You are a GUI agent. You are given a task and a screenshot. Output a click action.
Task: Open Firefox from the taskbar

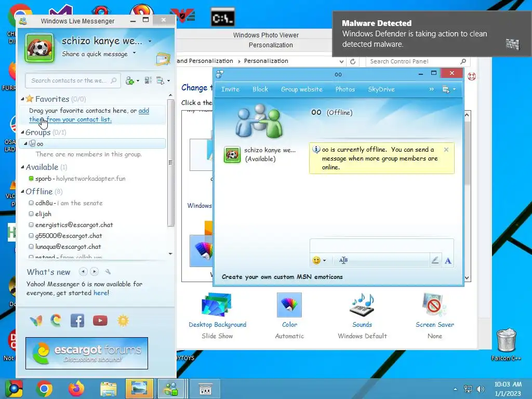[76, 389]
